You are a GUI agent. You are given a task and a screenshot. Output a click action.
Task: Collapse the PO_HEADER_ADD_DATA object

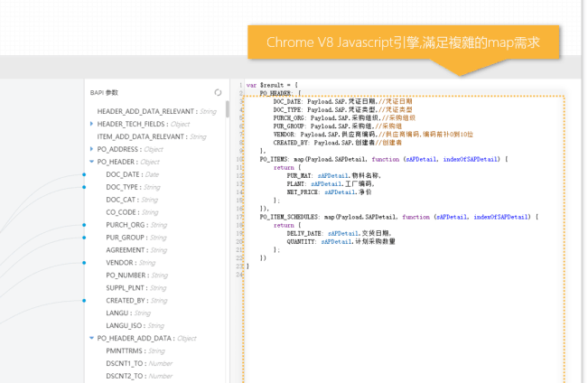coord(91,338)
